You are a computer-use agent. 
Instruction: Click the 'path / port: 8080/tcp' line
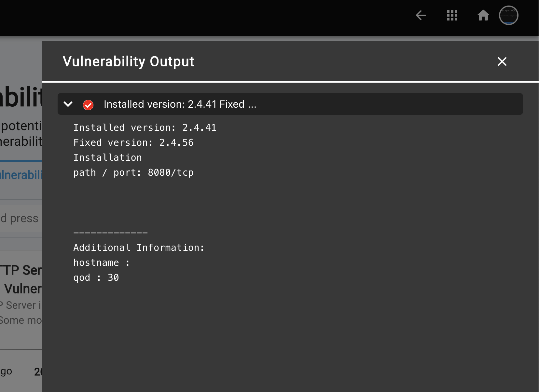[x=133, y=172]
